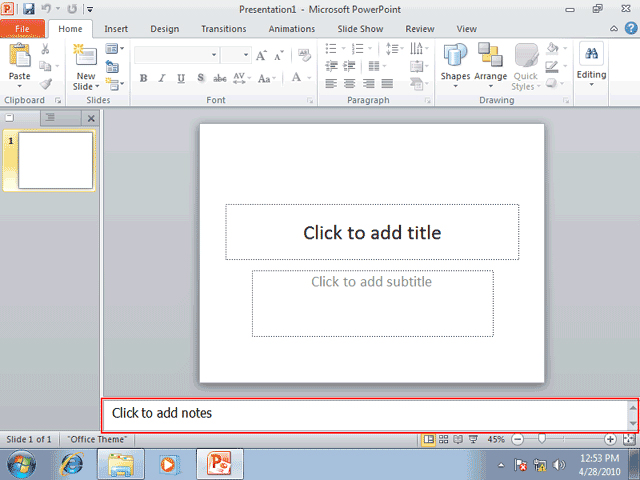Switch to the Animations tab

[291, 29]
